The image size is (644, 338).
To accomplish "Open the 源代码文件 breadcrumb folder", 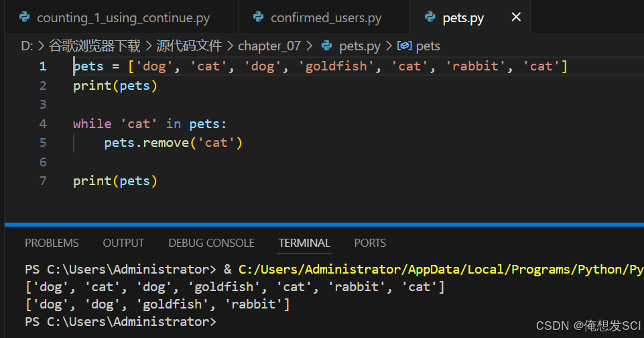I will point(189,46).
